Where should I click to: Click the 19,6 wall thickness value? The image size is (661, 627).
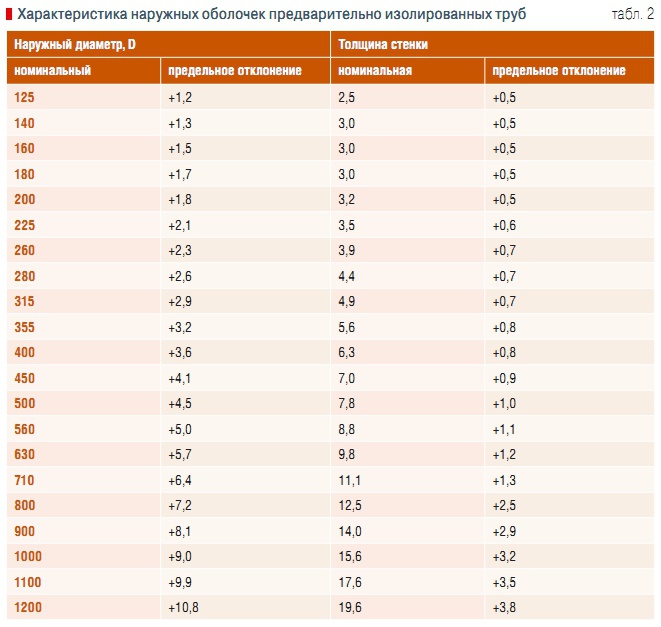coord(349,608)
